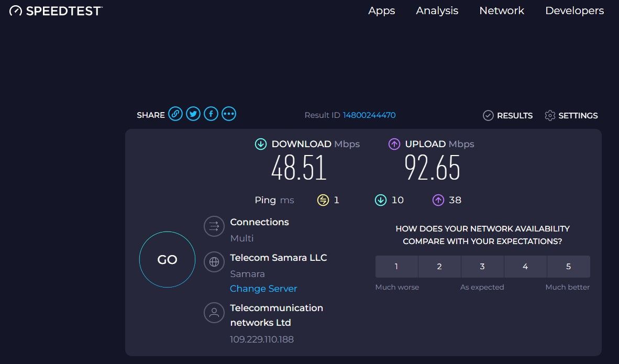Open the Network menu
The height and width of the screenshot is (364, 619).
(502, 10)
